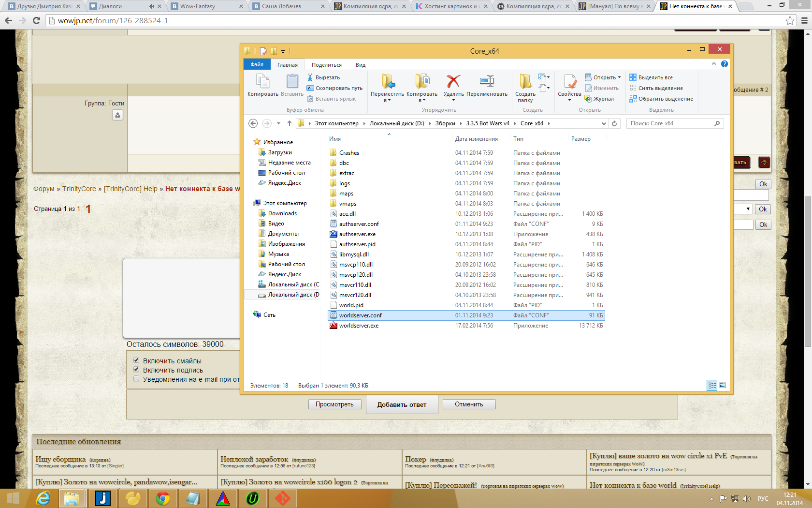Click the Explorer help question mark icon
This screenshot has width=812, height=508.
tap(724, 64)
